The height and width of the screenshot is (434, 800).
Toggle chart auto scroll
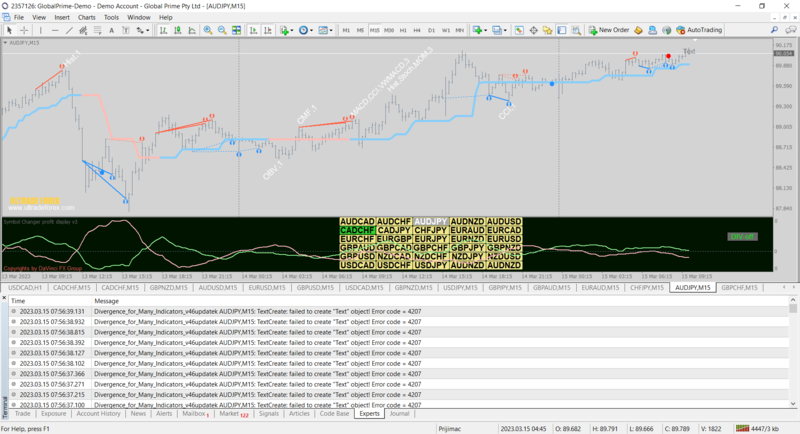(253, 31)
